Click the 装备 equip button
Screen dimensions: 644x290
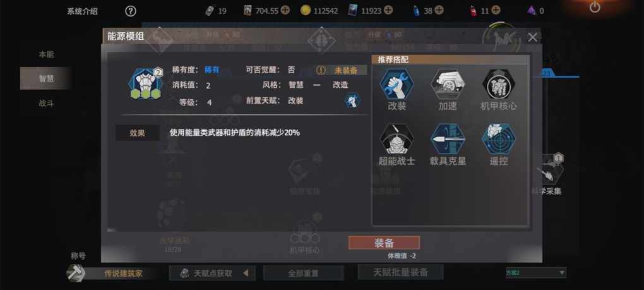[x=384, y=243]
